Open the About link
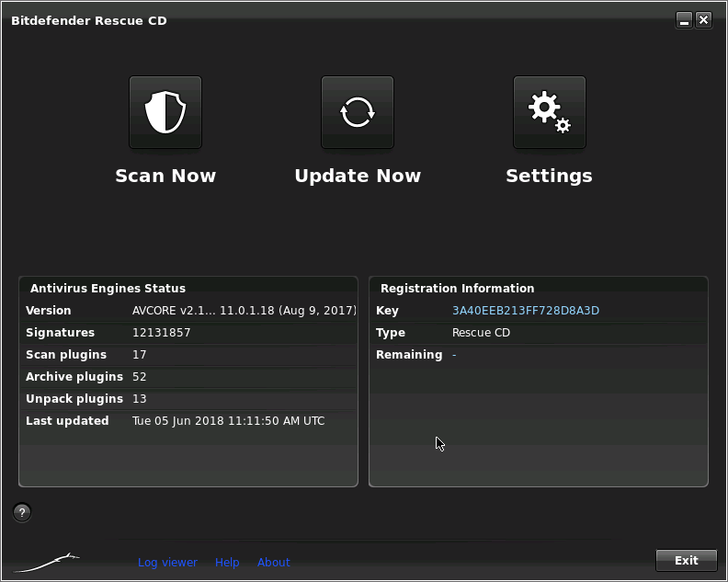Viewport: 728px width, 582px height. click(273, 562)
